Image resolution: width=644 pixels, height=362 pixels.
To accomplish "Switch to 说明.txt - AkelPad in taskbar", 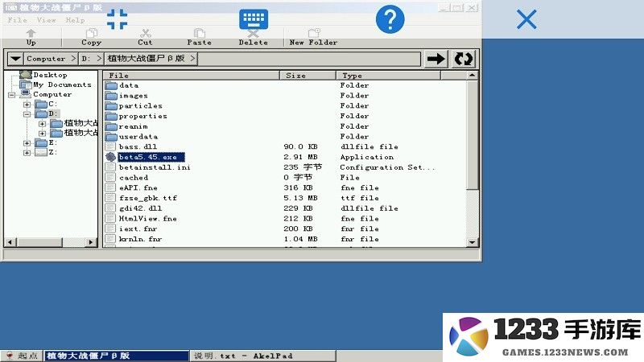I will point(243,356).
